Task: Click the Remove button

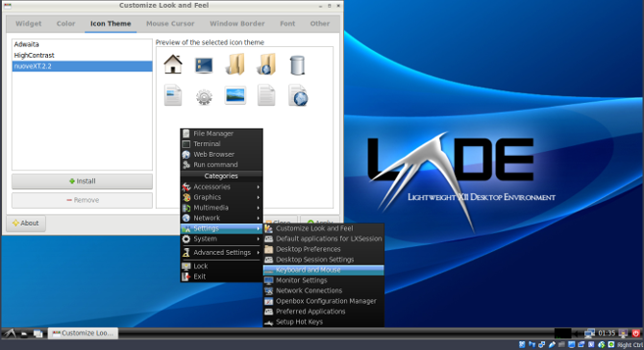Action: (82, 200)
